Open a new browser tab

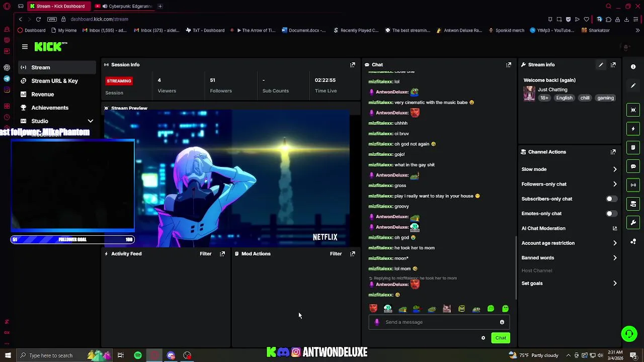160,7
